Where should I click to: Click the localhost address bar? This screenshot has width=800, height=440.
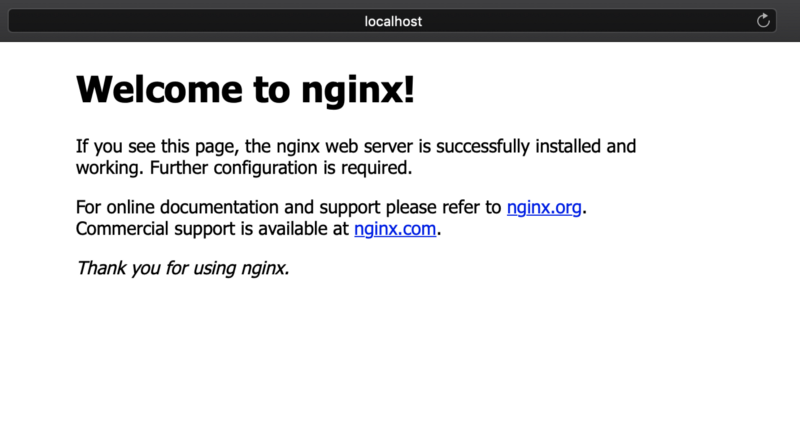392,21
